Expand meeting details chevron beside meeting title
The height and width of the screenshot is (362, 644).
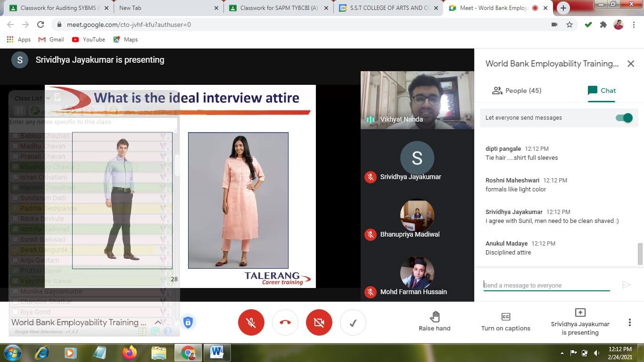pyautogui.click(x=158, y=322)
